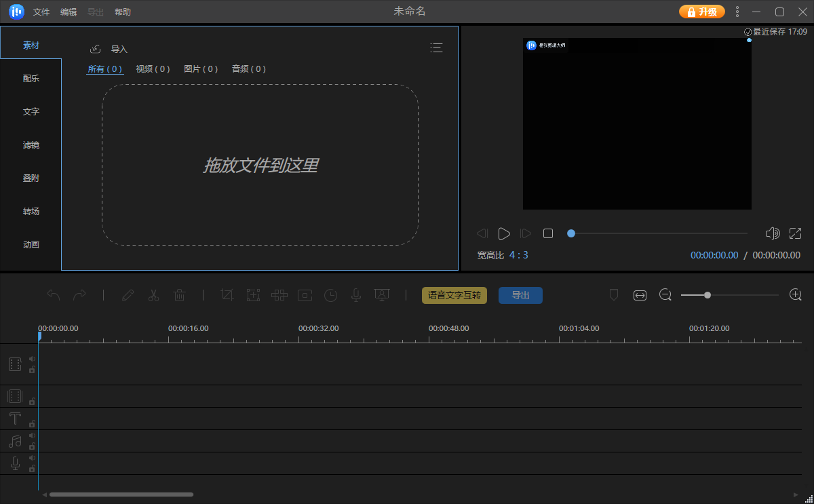Screen dimensions: 814x504
Task: Click the scissors split tool
Action: pos(153,295)
